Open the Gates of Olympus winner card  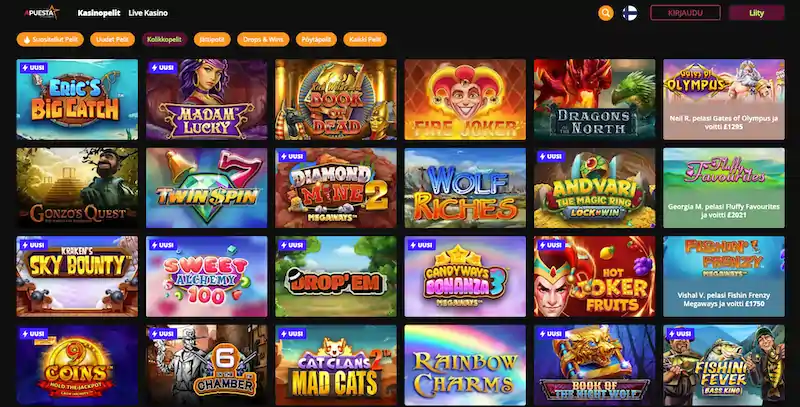click(x=724, y=99)
